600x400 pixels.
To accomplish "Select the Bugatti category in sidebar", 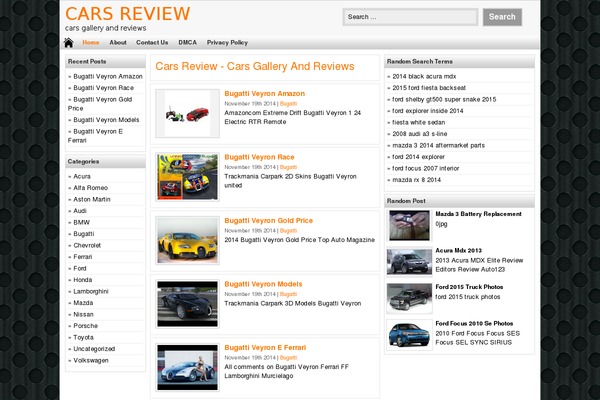I will 83,234.
